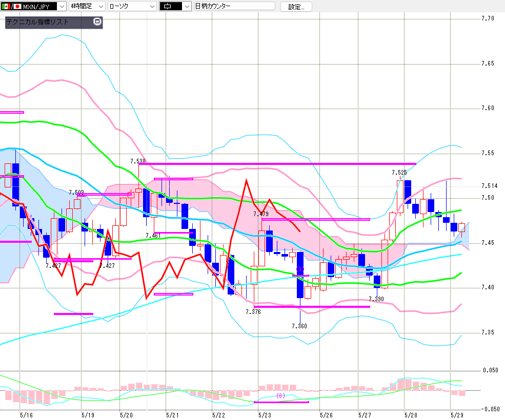Click the 7.479 price label
This screenshot has width=505, height=420.
click(x=261, y=214)
